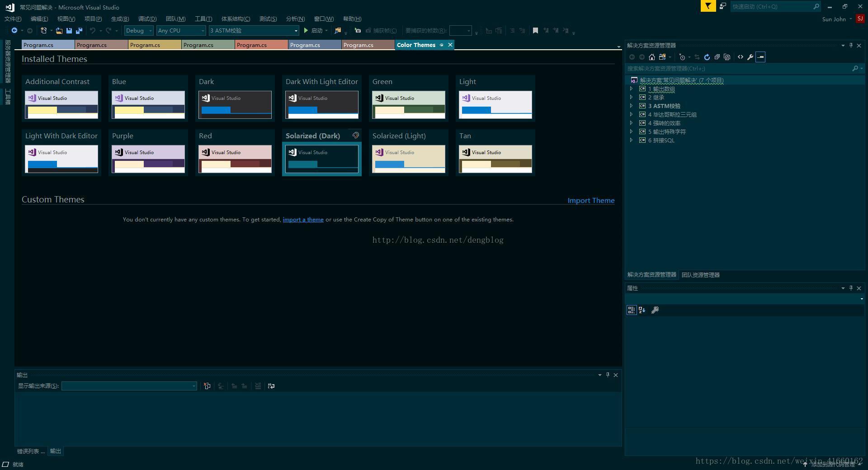Click the New Project toolbar icon

[44, 31]
